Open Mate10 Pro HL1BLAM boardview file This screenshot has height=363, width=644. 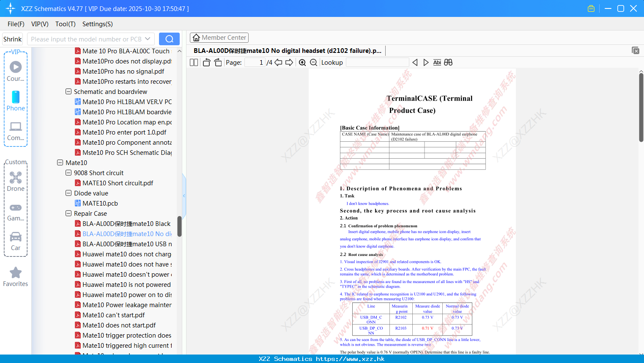coord(123,112)
